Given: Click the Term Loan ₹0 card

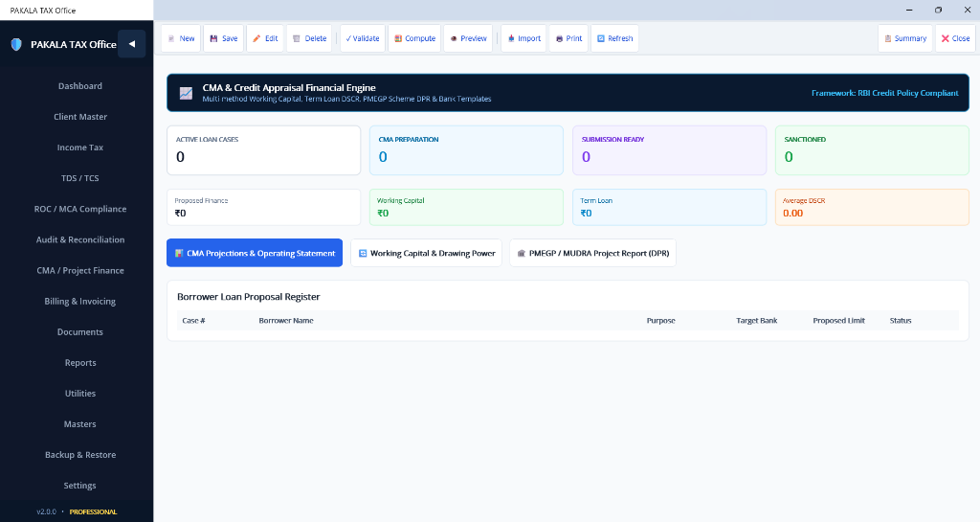Looking at the screenshot, I should tap(669, 207).
